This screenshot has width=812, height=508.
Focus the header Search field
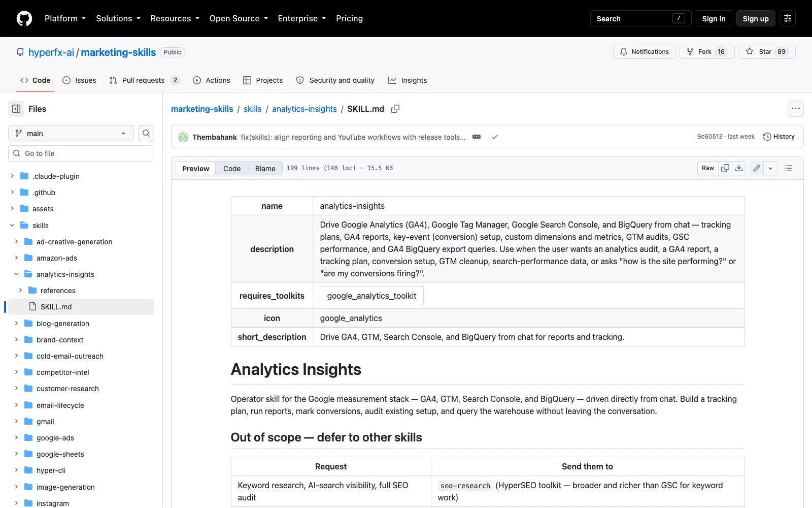coord(640,18)
